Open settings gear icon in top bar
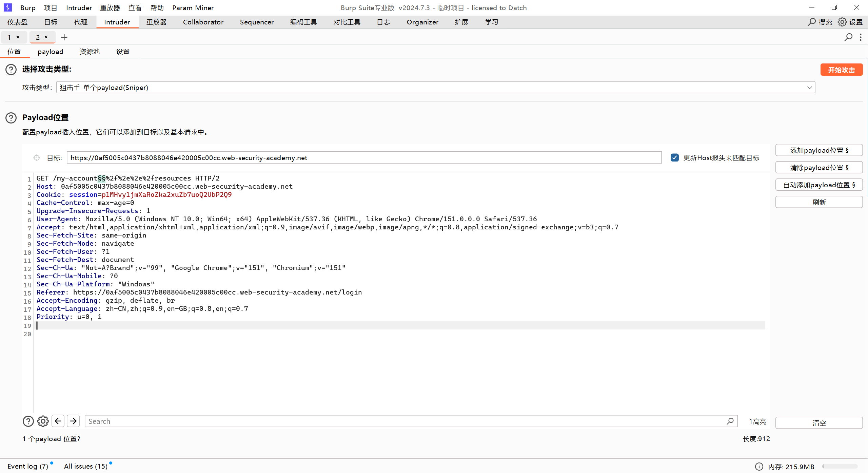The width and height of the screenshot is (868, 473). (x=842, y=22)
